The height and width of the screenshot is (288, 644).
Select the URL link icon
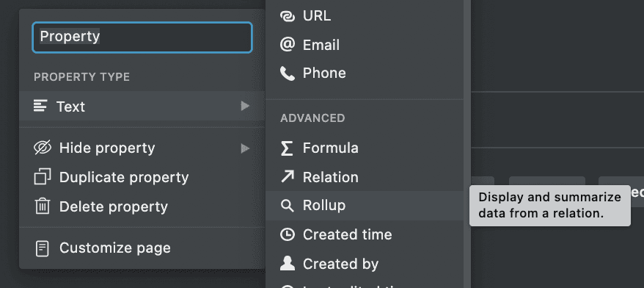[x=287, y=16]
